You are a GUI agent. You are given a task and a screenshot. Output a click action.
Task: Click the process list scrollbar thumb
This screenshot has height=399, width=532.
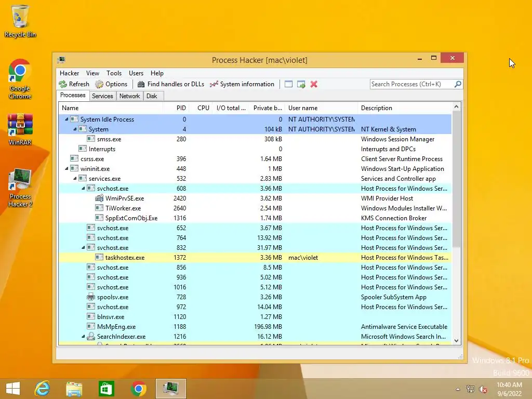[456, 179]
